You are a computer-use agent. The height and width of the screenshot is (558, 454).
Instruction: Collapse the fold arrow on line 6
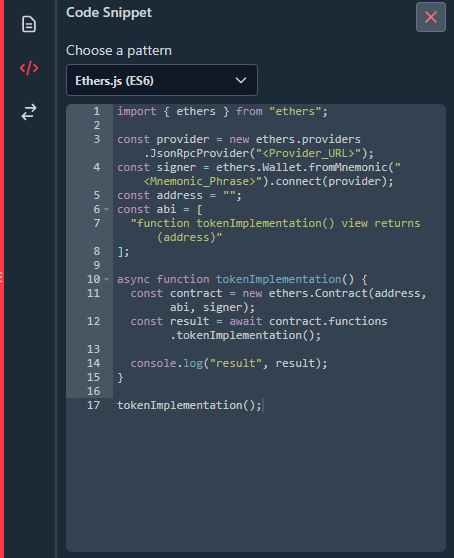[x=106, y=210]
